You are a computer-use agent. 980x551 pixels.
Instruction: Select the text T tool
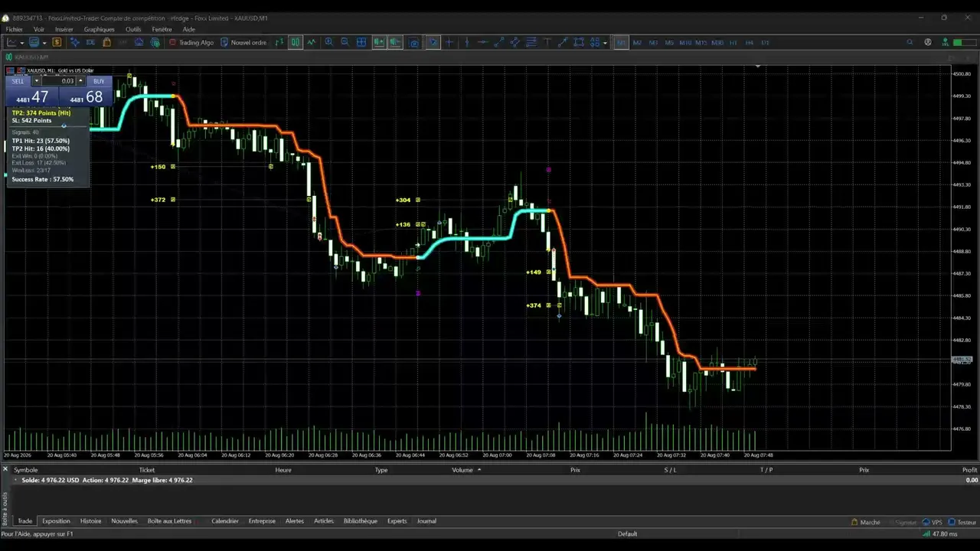click(547, 42)
